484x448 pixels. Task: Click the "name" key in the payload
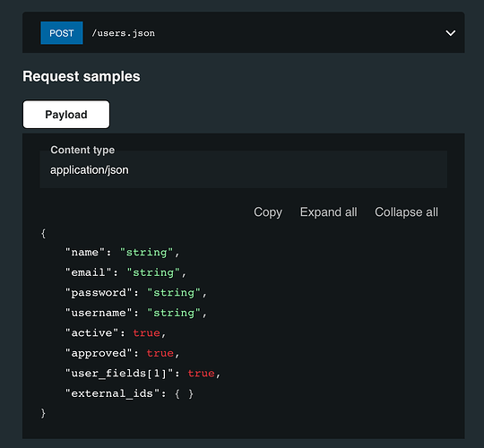(x=85, y=253)
